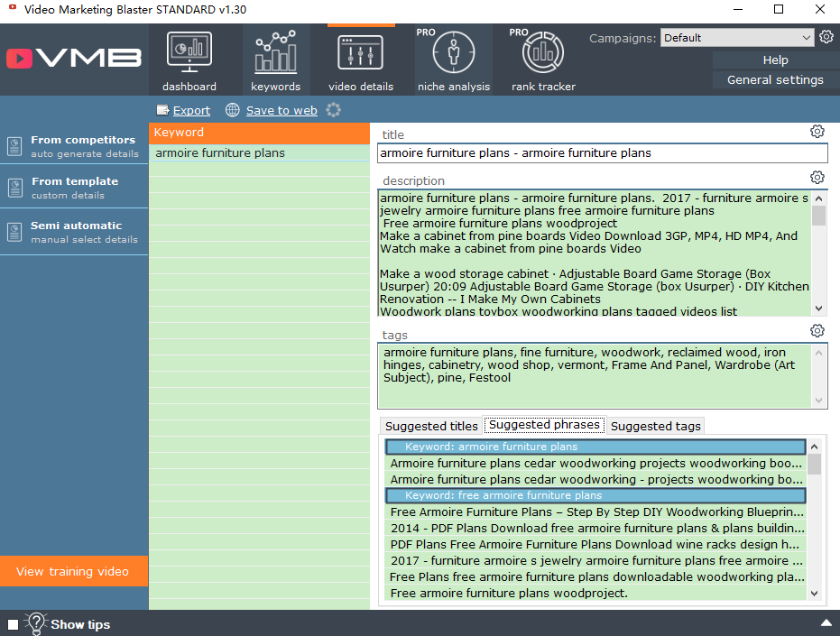This screenshot has width=840, height=636.
Task: Click the Save to web link
Action: tap(282, 110)
